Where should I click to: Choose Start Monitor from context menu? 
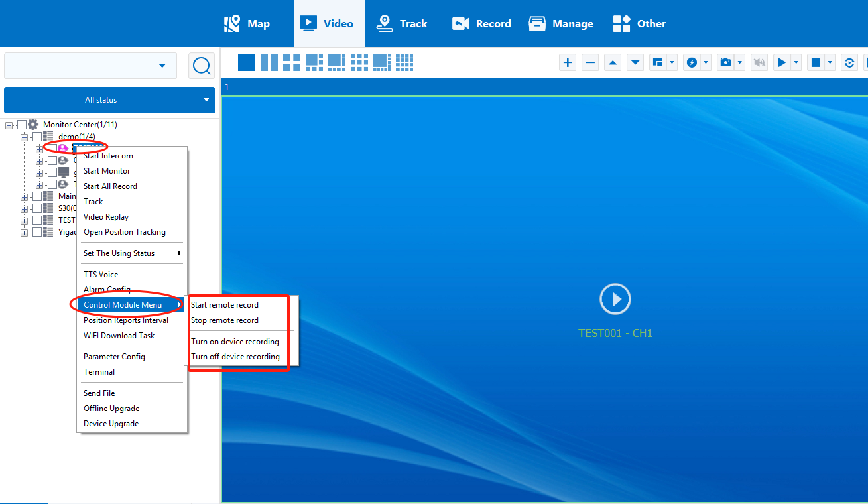pyautogui.click(x=131, y=171)
